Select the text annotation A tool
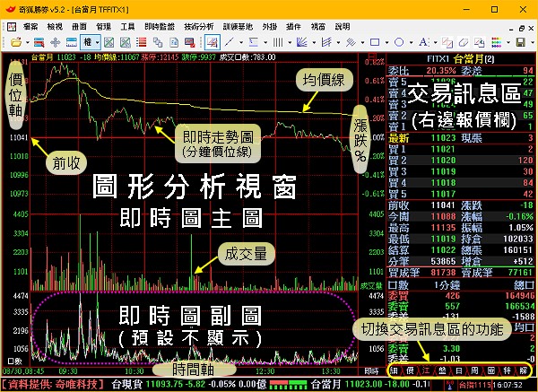 tap(423, 42)
